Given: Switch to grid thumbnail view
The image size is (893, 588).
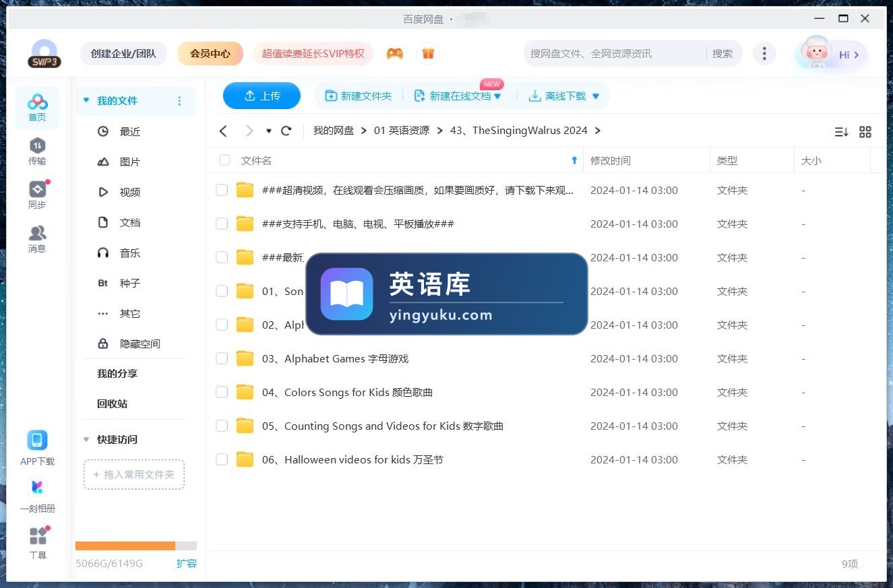Looking at the screenshot, I should (x=865, y=132).
